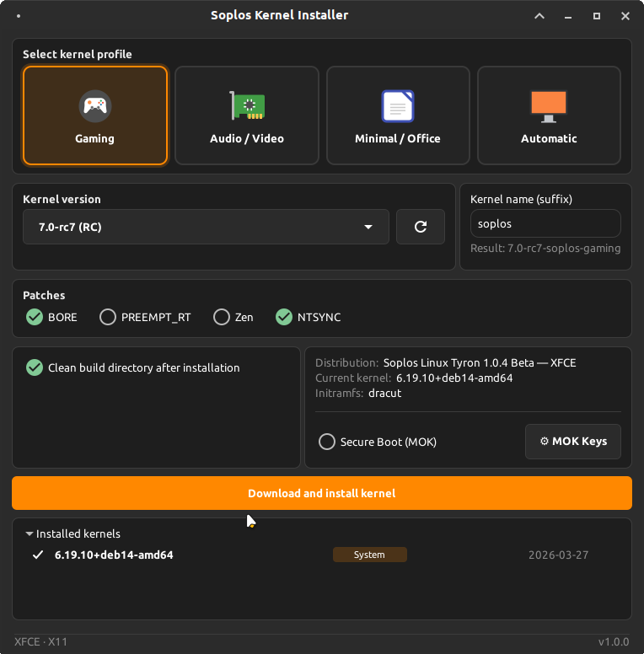Viewport: 644px width, 654px height.
Task: Refresh the kernel version list
Action: [x=421, y=227]
